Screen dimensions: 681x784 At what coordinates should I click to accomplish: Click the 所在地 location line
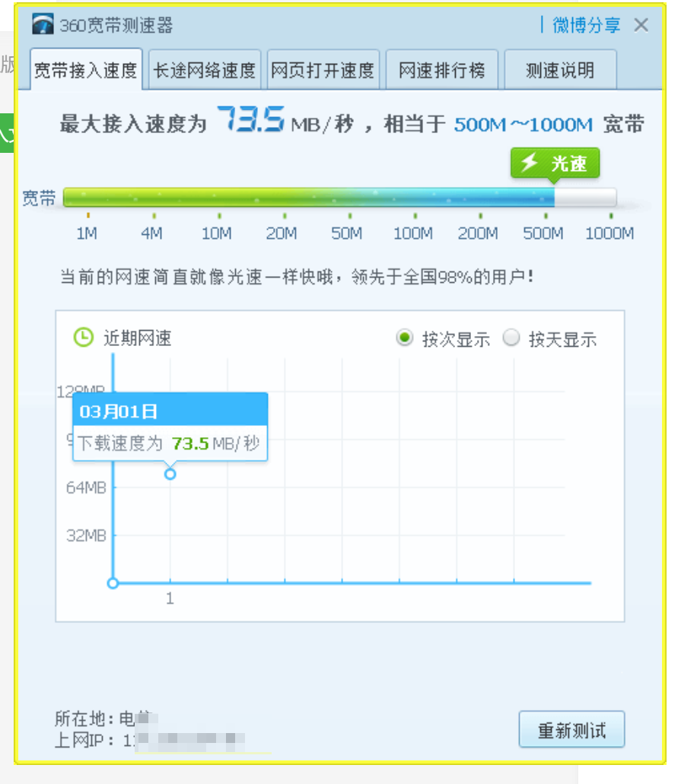pyautogui.click(x=106, y=719)
